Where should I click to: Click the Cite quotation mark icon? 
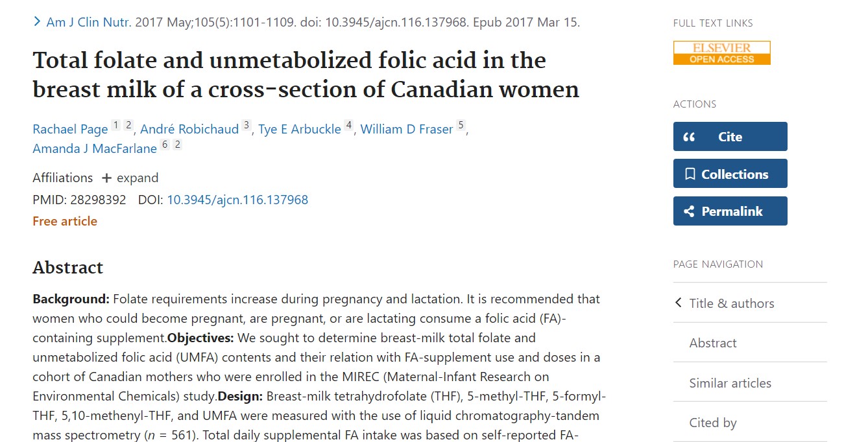coord(689,137)
